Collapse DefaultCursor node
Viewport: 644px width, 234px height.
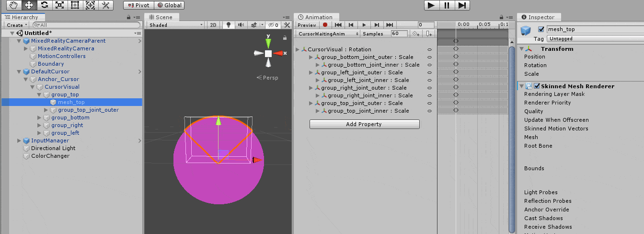point(19,71)
